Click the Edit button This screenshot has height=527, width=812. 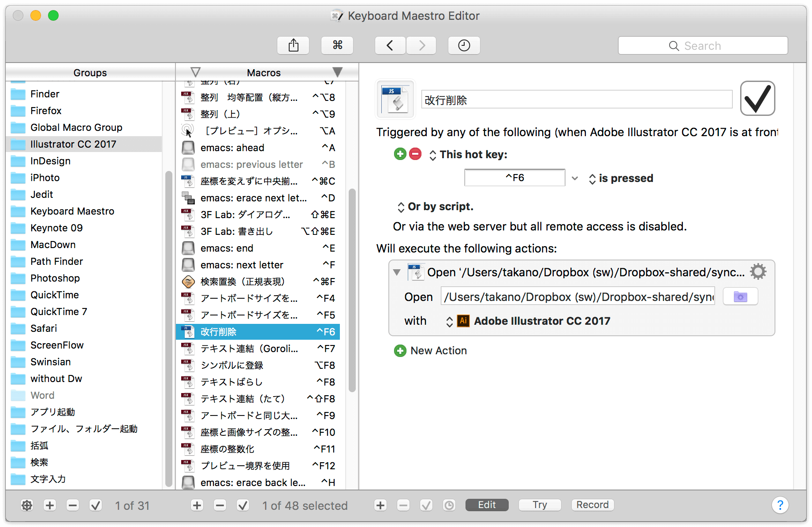click(487, 505)
